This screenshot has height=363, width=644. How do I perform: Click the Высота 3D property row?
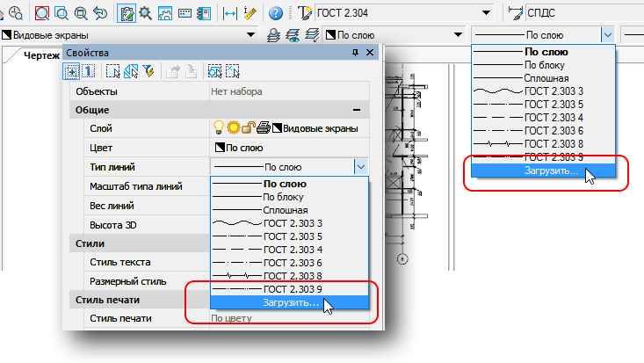pyautogui.click(x=147, y=225)
